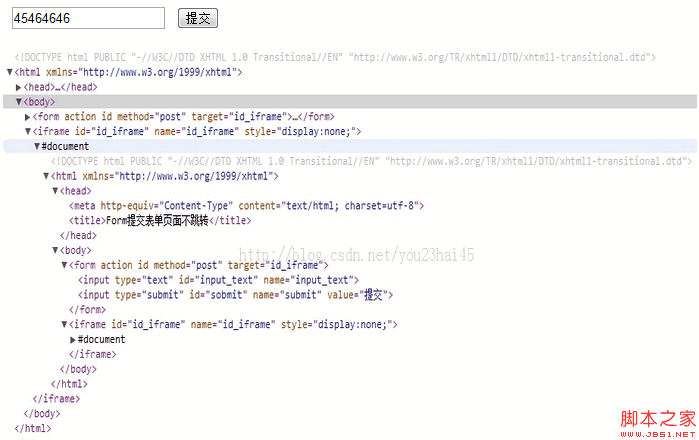Collapse the outer id_iframe element arrow
Image resolution: width=699 pixels, height=440 pixels.
[28, 131]
